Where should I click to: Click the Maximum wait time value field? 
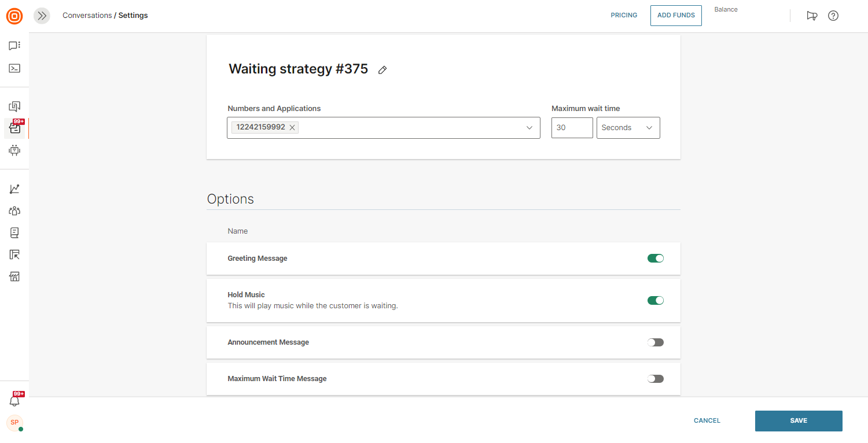(x=572, y=128)
